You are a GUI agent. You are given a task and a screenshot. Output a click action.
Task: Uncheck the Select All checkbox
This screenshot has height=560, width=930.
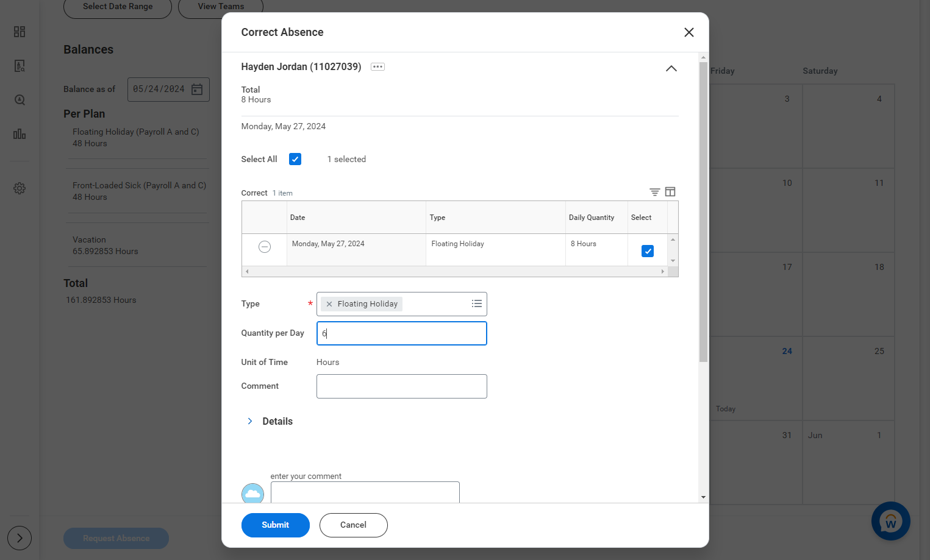click(x=295, y=159)
